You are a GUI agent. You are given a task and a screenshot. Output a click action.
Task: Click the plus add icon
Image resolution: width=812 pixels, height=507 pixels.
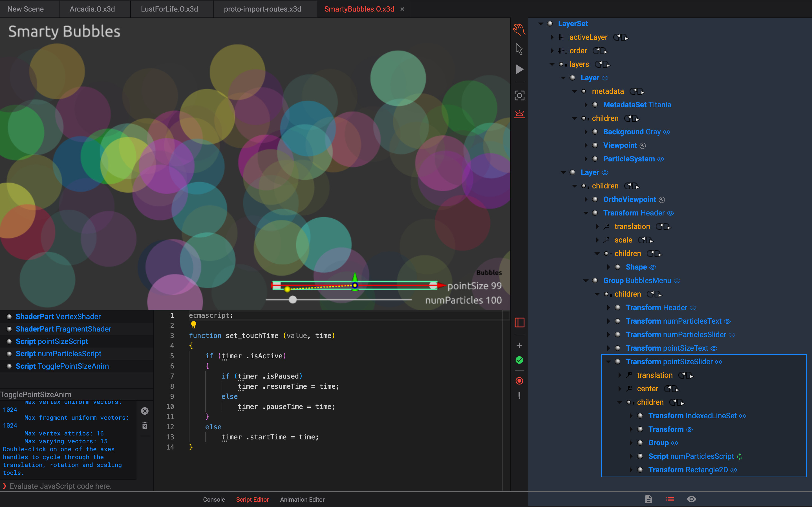pos(519,345)
